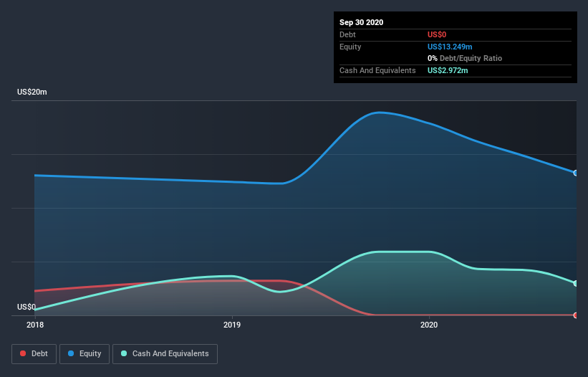Toggle the Equity series in the legend
The width and height of the screenshot is (588, 377).
[85, 354]
